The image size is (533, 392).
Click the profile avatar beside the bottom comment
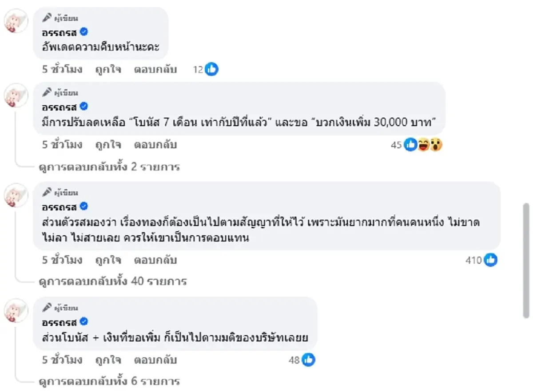[16, 311]
